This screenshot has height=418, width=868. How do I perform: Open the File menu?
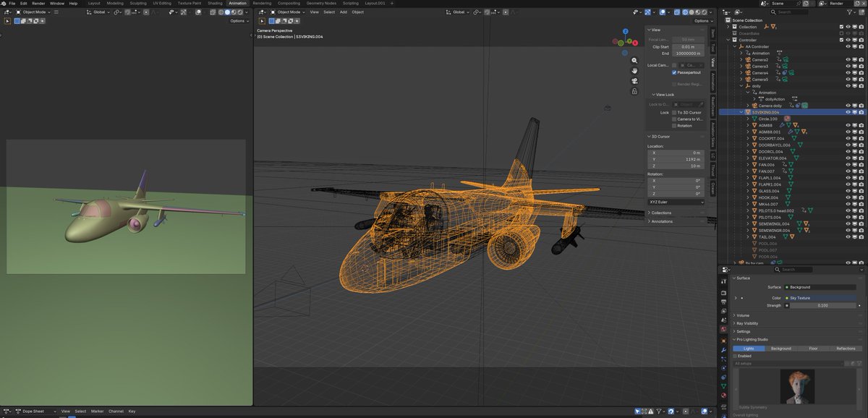click(x=12, y=3)
